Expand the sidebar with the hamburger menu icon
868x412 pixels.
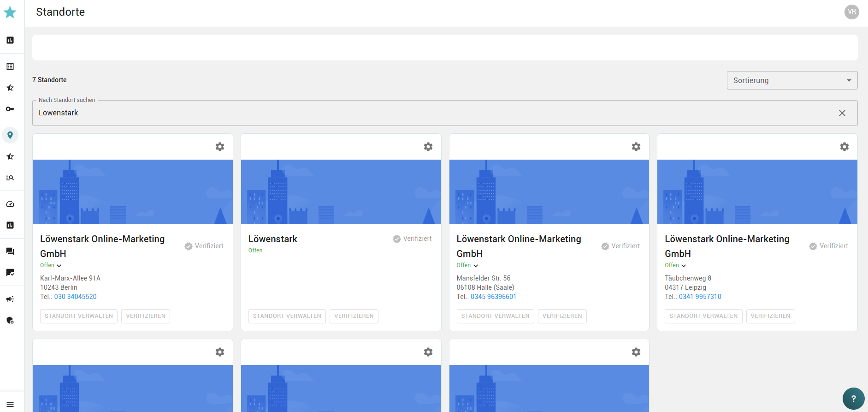(x=10, y=405)
